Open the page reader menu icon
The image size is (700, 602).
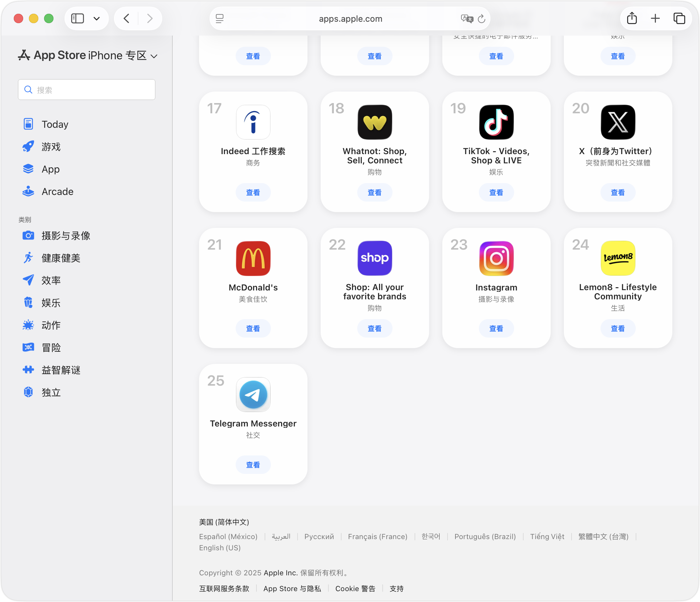coord(219,18)
